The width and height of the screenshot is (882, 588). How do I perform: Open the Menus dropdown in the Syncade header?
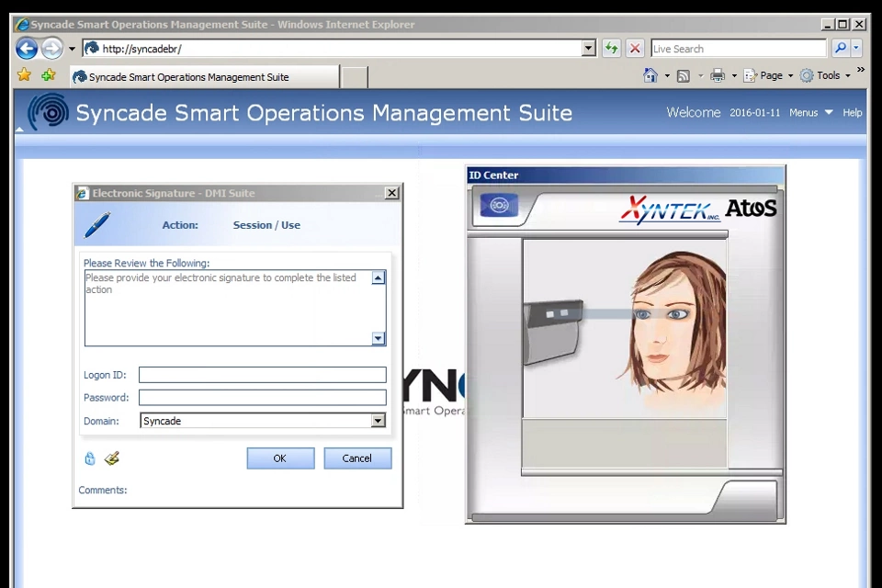pos(810,112)
